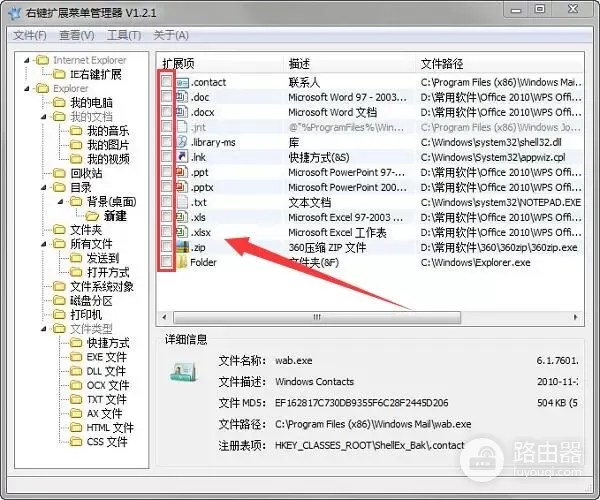
Task: Click the wab.exe contacts icon in details
Action: 184,372
